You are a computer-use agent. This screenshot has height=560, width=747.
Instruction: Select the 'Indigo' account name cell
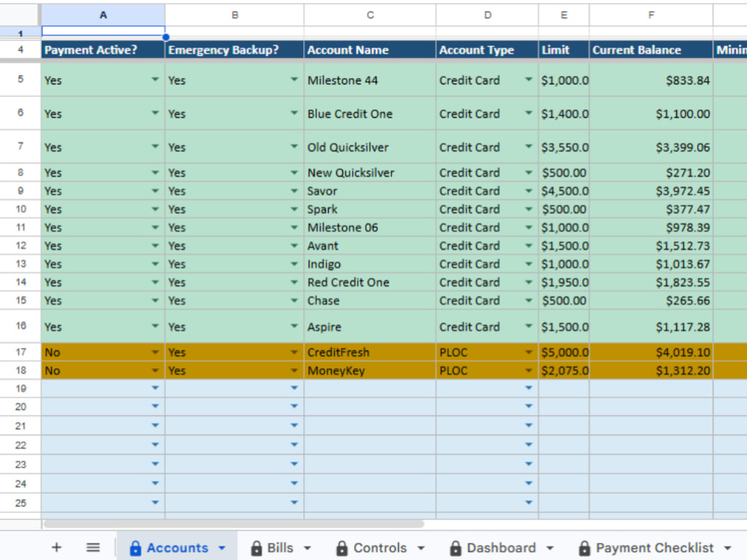click(x=370, y=264)
